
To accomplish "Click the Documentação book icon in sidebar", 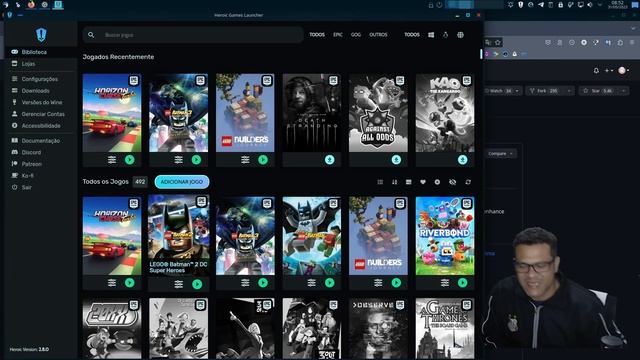I will click(x=15, y=140).
